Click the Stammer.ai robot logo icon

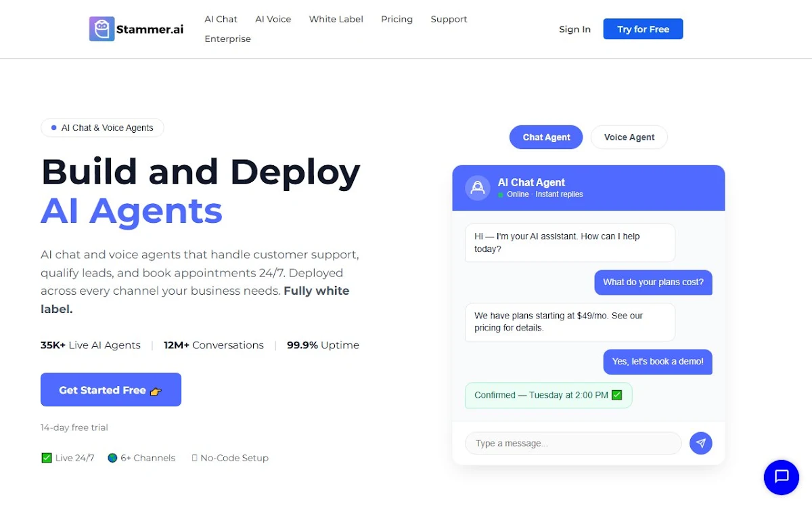point(101,29)
